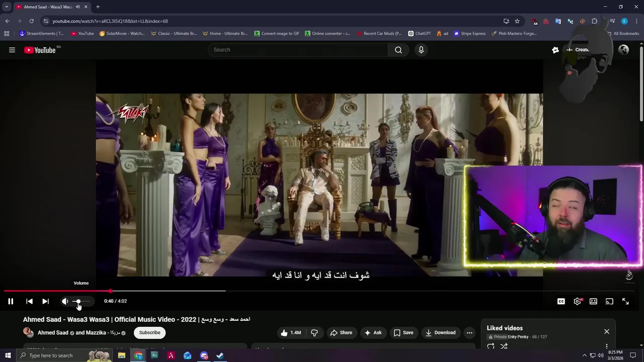Focus the YouTube search box

(298, 50)
